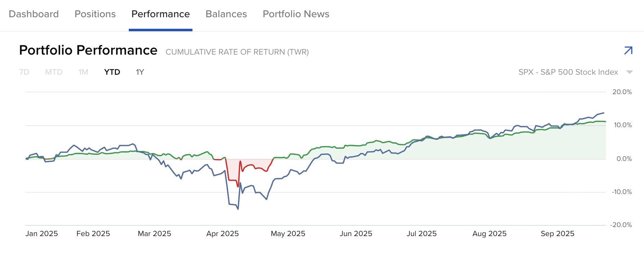Click the Jan 2025 axis label
This screenshot has width=644, height=258.
pyautogui.click(x=42, y=234)
